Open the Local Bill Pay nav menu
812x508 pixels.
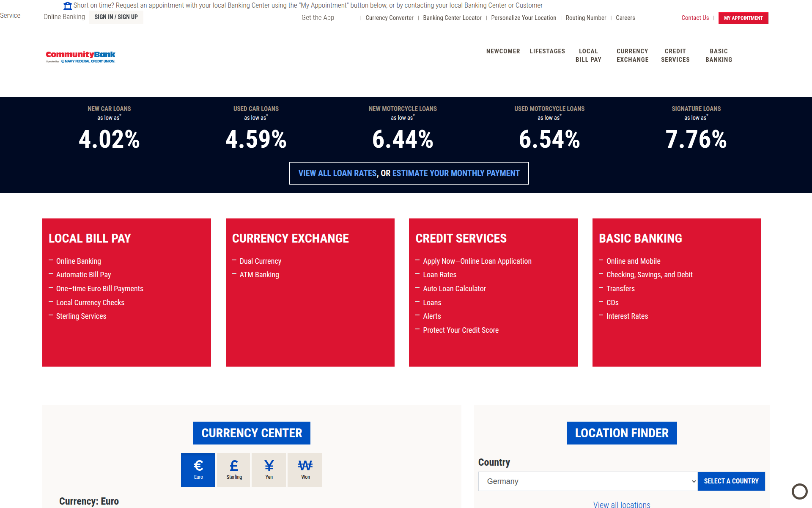588,55
